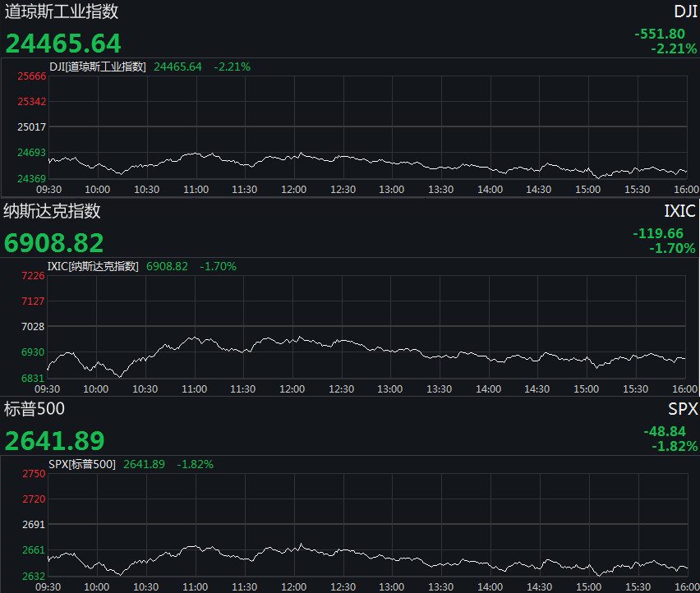Image resolution: width=700 pixels, height=593 pixels.
Task: Click the SPX[标普500] chart legend label
Action: (x=82, y=464)
